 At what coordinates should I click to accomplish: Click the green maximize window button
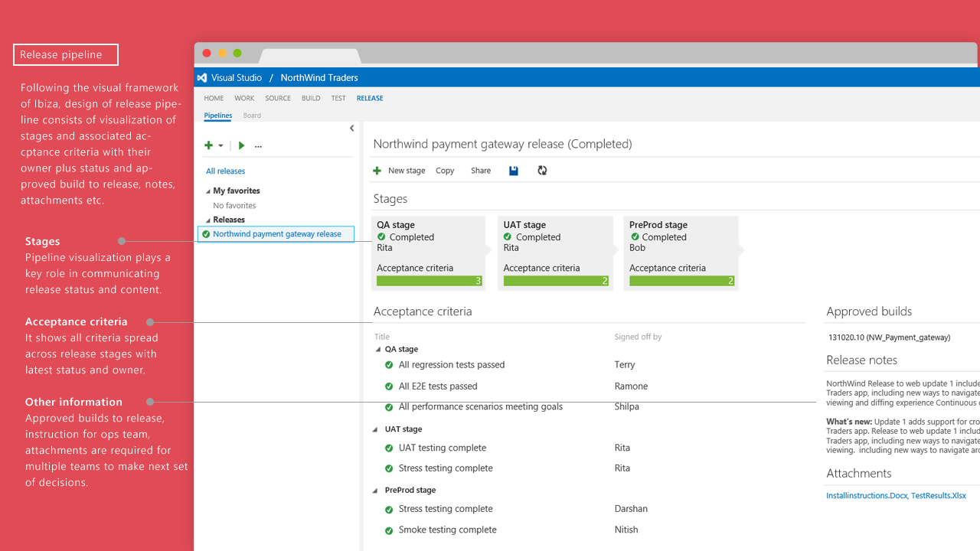tap(237, 54)
